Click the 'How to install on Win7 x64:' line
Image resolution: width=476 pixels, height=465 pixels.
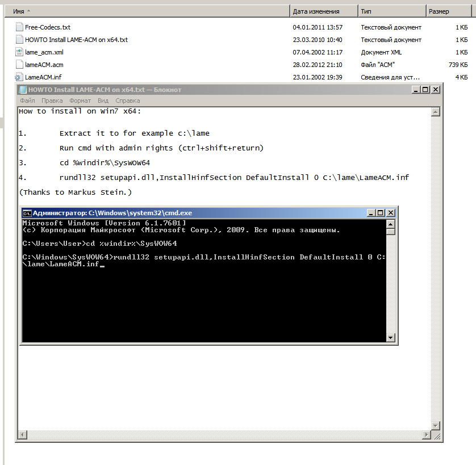click(80, 111)
